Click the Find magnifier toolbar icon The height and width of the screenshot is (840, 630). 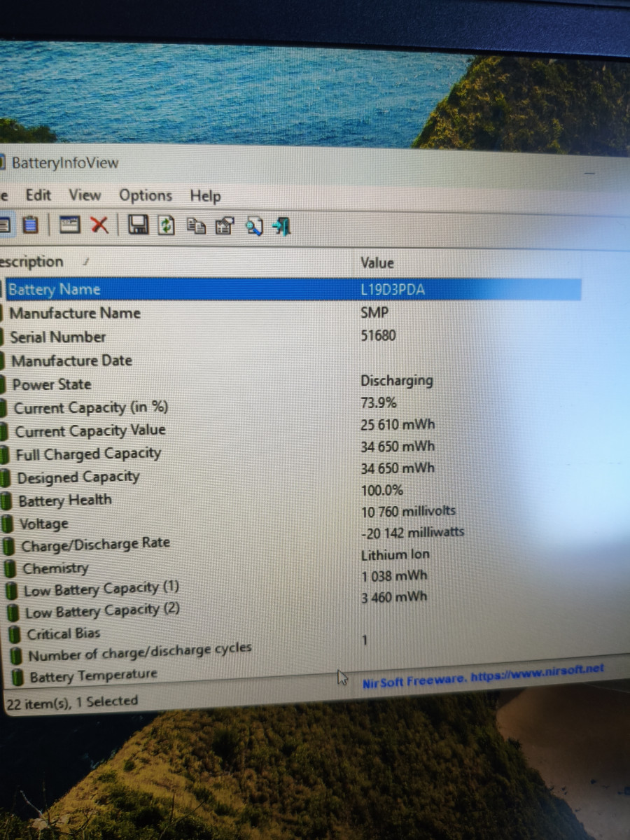click(253, 226)
